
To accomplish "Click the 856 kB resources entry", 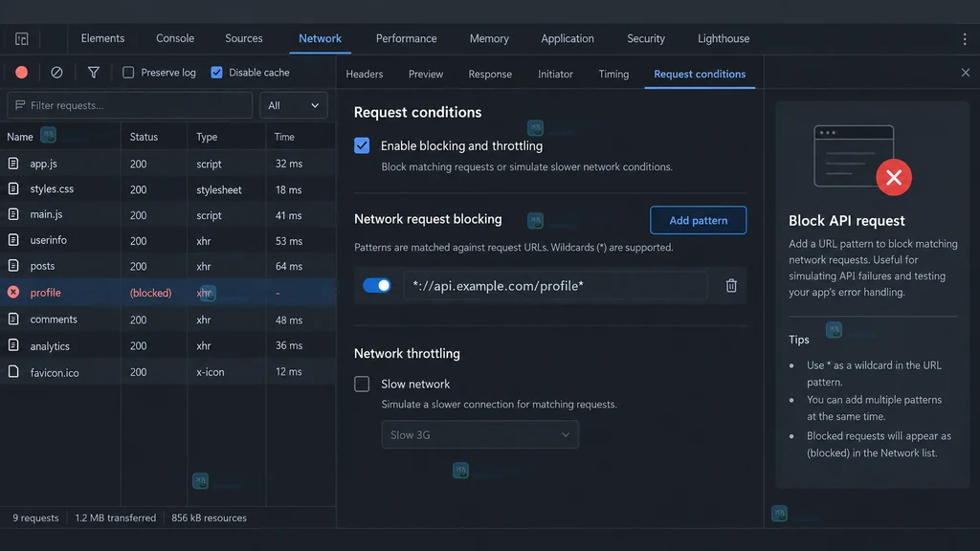I will pos(209,518).
